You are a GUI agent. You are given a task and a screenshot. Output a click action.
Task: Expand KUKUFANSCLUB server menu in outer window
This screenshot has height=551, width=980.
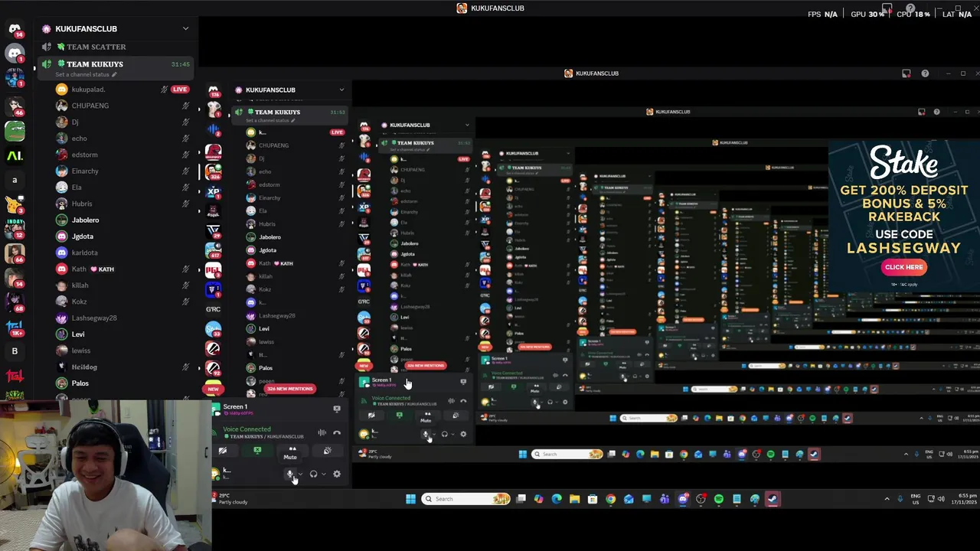(185, 28)
